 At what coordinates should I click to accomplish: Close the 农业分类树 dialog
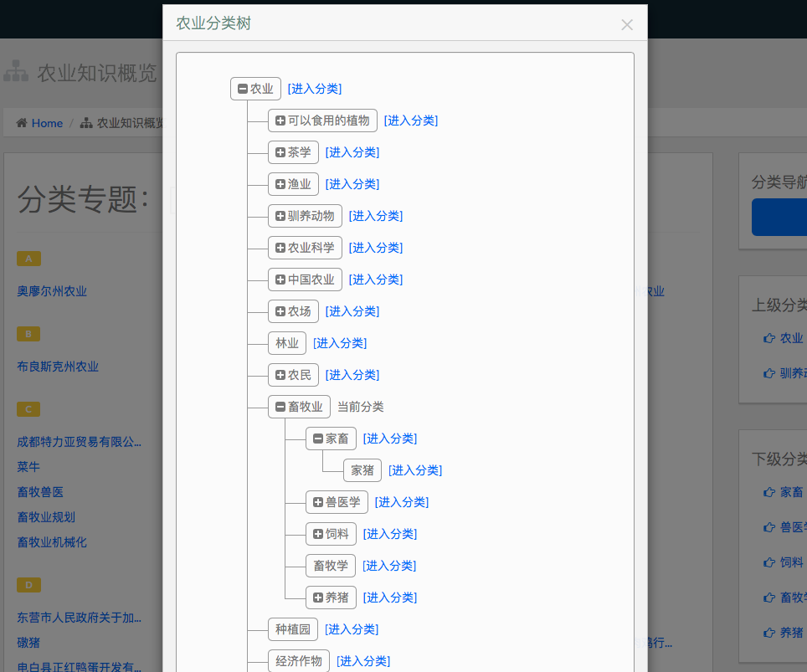coord(626,24)
